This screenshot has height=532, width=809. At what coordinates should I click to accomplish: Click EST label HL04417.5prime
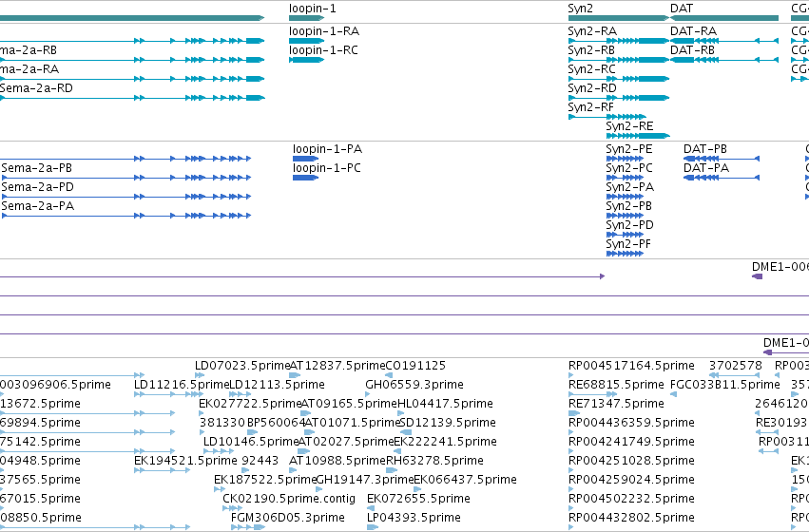(446, 404)
